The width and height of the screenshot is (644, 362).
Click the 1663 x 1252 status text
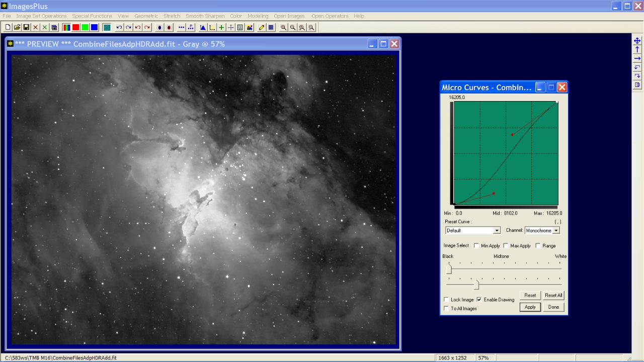click(453, 358)
